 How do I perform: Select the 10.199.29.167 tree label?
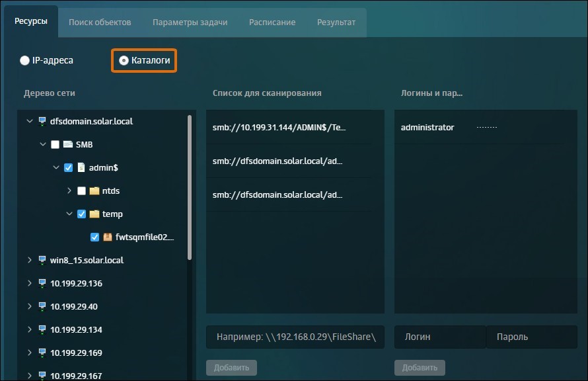tap(76, 376)
